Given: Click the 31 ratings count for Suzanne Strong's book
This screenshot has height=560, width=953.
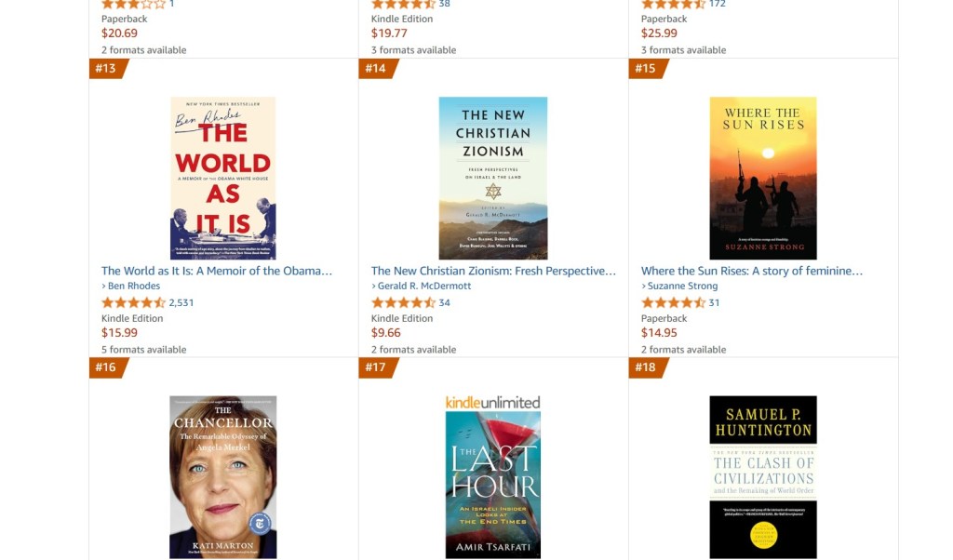Looking at the screenshot, I should pos(713,302).
